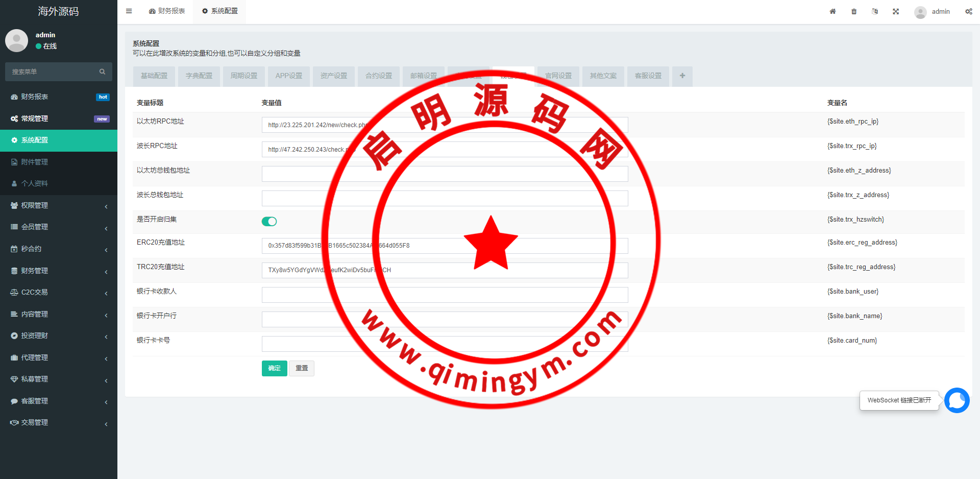Switch to the 基础配置 tab
This screenshot has width=980, height=479.
coord(154,76)
